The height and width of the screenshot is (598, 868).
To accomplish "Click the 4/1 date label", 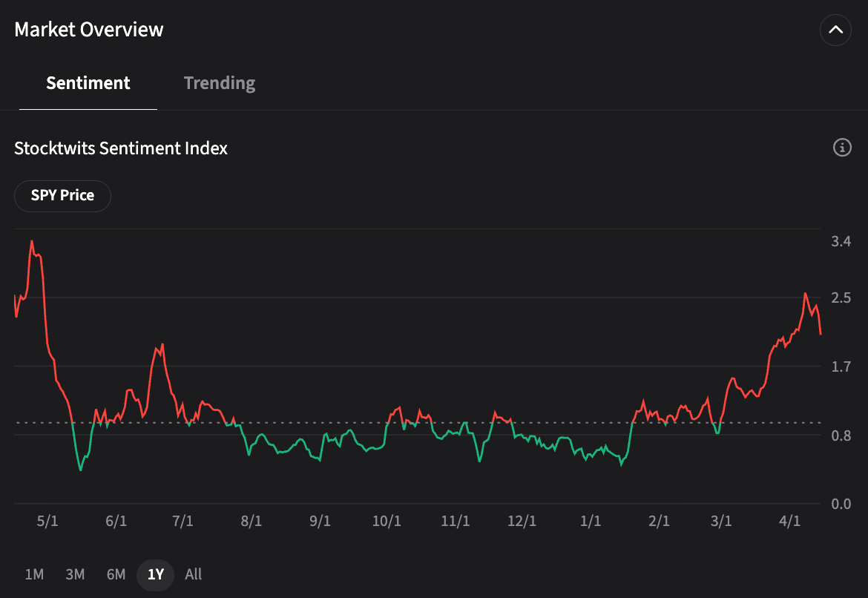I will point(790,521).
